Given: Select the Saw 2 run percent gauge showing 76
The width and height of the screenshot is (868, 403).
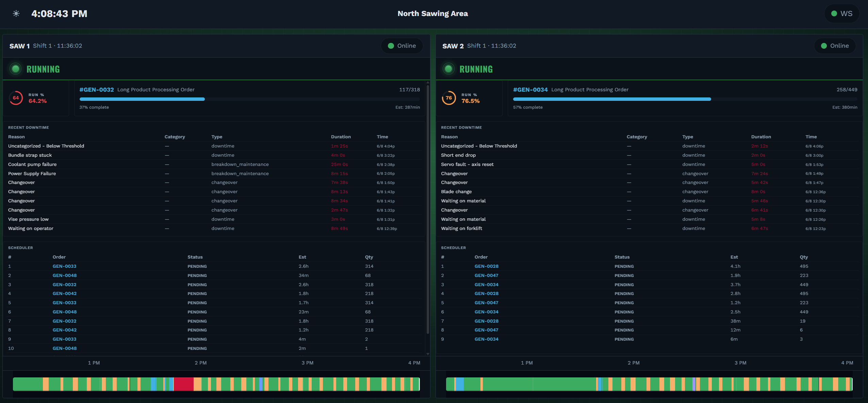Looking at the screenshot, I should [449, 98].
